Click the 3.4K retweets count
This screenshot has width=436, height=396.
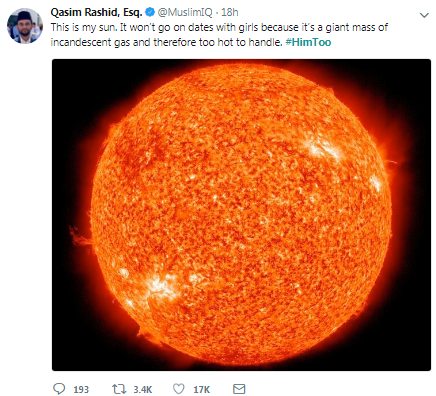143,389
